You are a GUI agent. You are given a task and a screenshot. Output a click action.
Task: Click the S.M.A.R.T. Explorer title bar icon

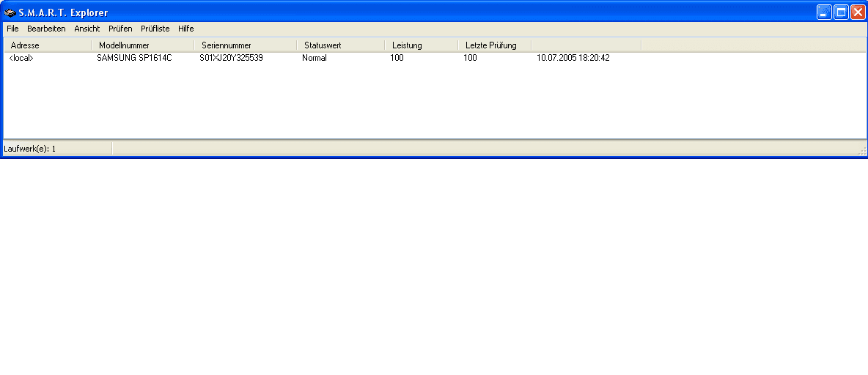tap(10, 12)
